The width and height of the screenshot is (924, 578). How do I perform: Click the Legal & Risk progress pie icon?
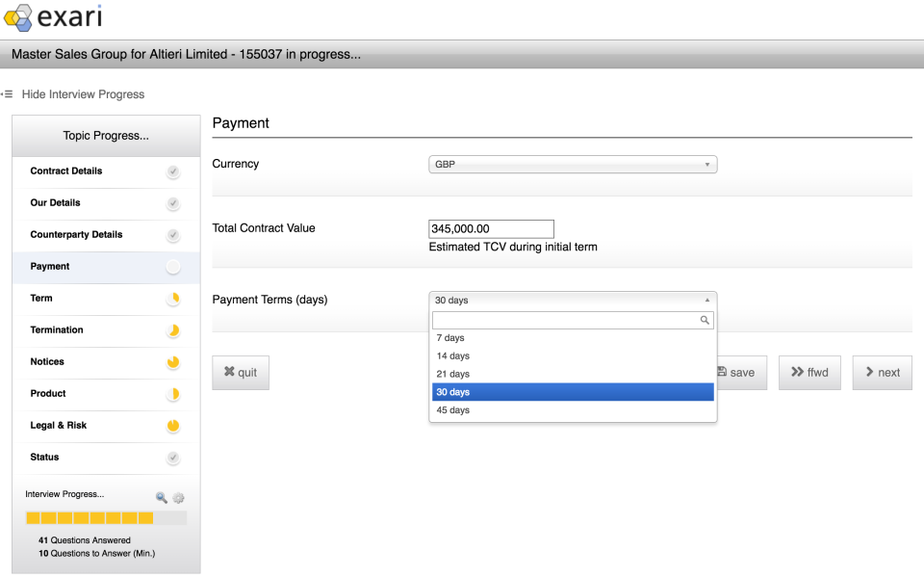(172, 426)
